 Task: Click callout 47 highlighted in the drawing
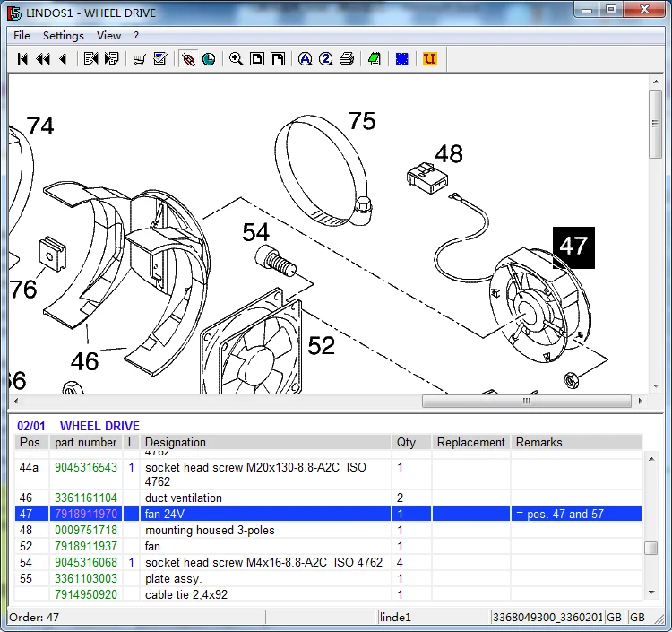[573, 247]
